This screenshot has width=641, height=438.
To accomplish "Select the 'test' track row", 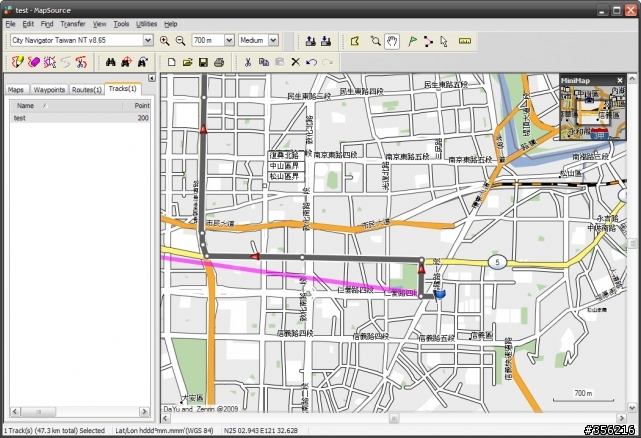I will point(20,118).
